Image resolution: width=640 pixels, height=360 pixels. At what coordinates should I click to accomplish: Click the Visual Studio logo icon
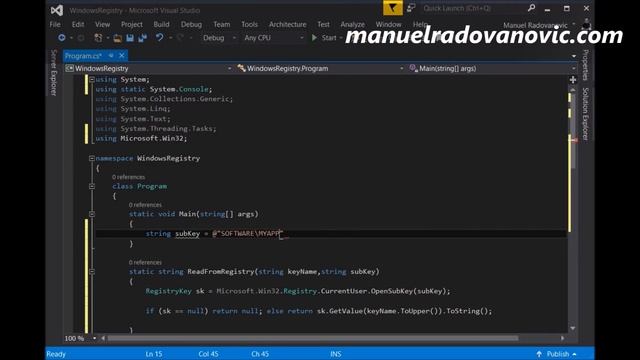(57, 10)
